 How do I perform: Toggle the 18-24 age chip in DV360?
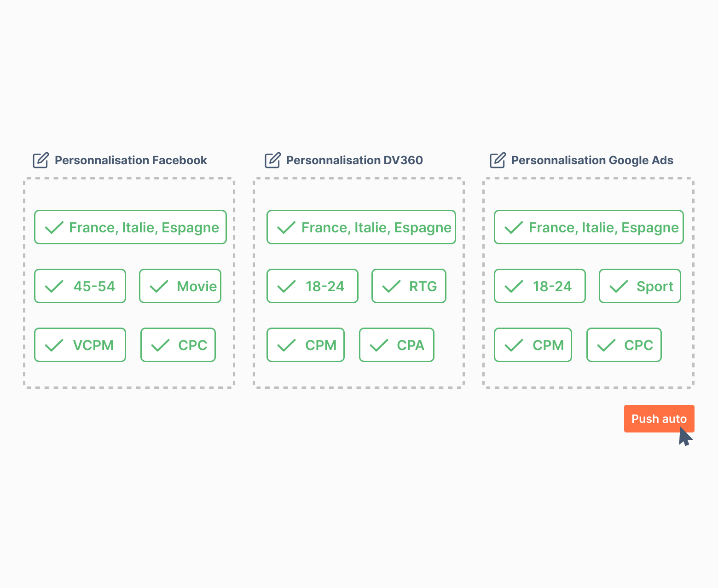pyautogui.click(x=312, y=286)
